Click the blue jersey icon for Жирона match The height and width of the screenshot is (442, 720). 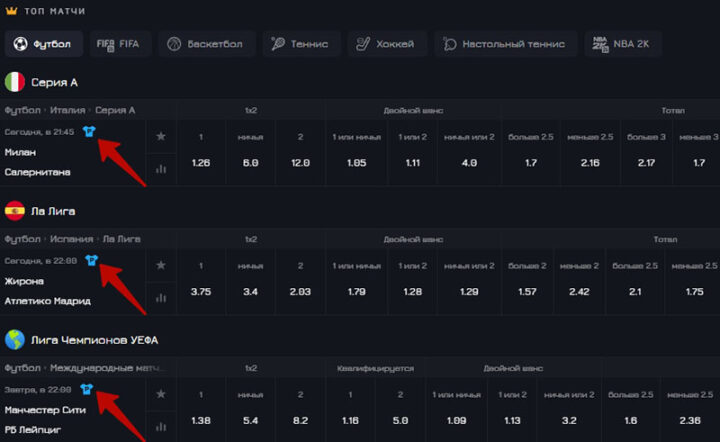coord(93,260)
